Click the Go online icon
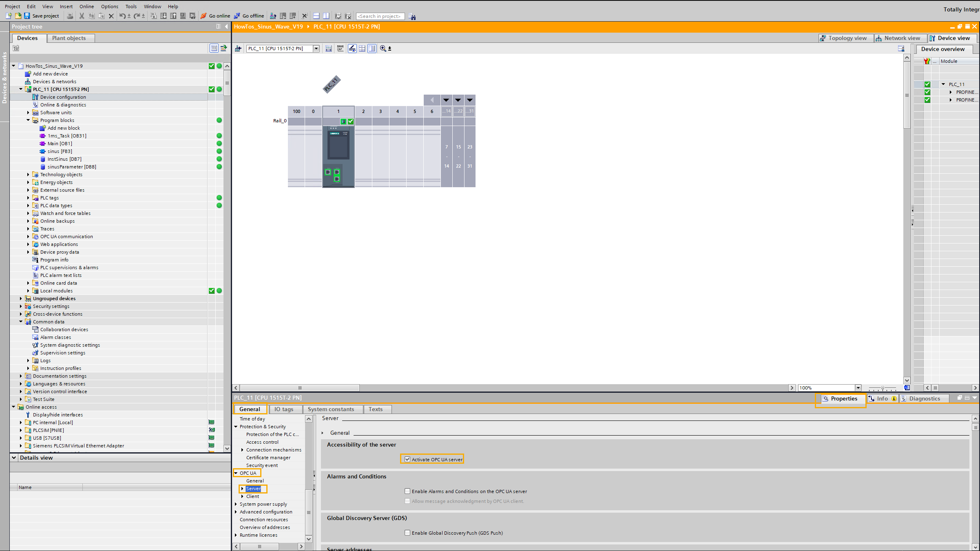 point(204,16)
